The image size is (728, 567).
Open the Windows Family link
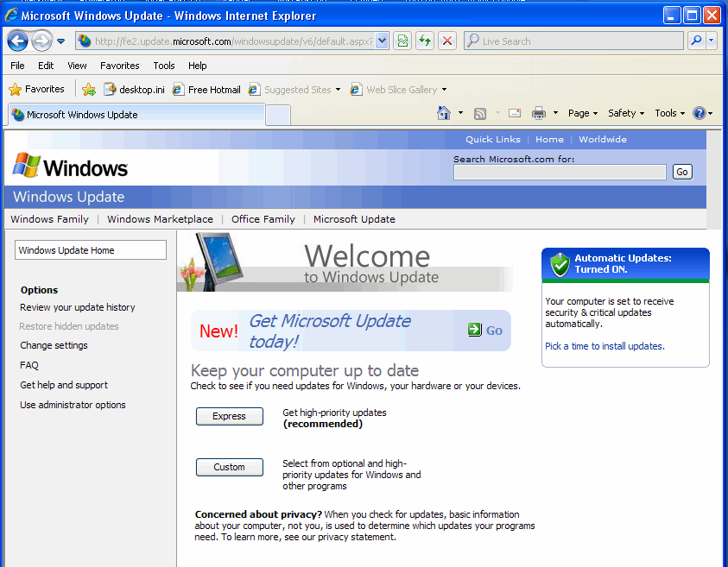coord(50,219)
